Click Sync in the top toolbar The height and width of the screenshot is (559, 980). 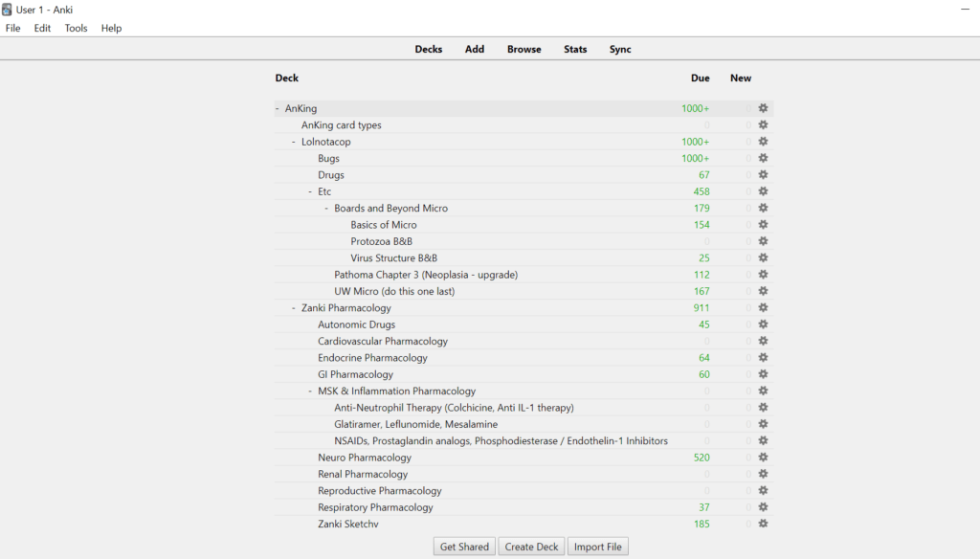click(620, 49)
